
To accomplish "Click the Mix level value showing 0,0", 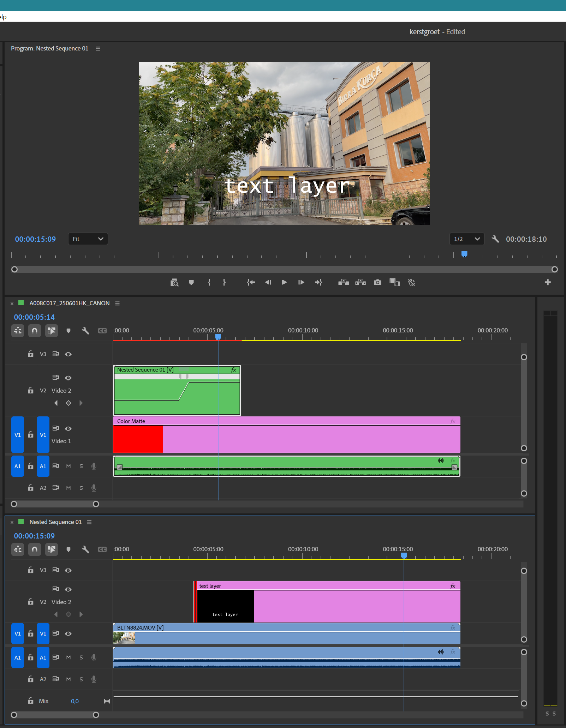I will point(75,701).
